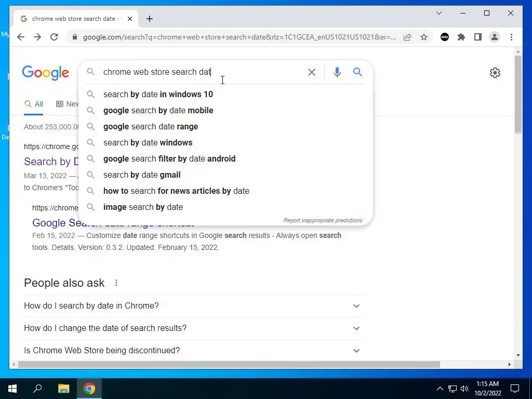Open the volume speaker tray icon
The image size is (532, 399).
[x=464, y=389]
